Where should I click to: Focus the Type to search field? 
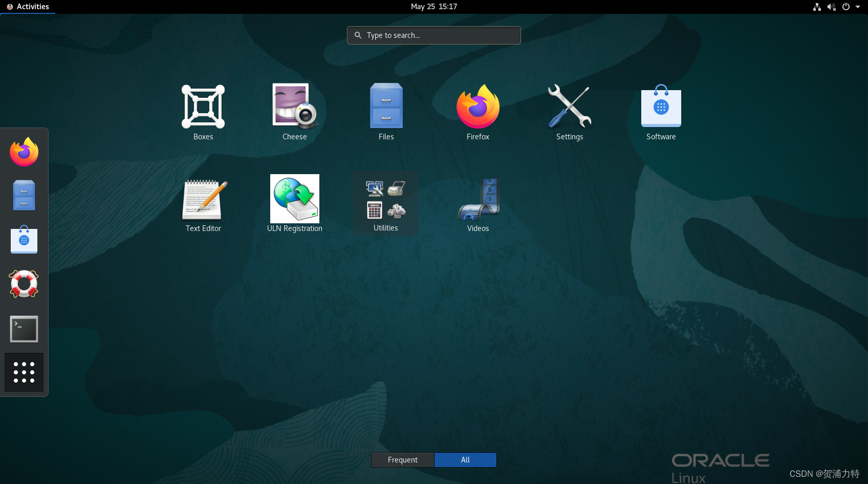pyautogui.click(x=434, y=35)
